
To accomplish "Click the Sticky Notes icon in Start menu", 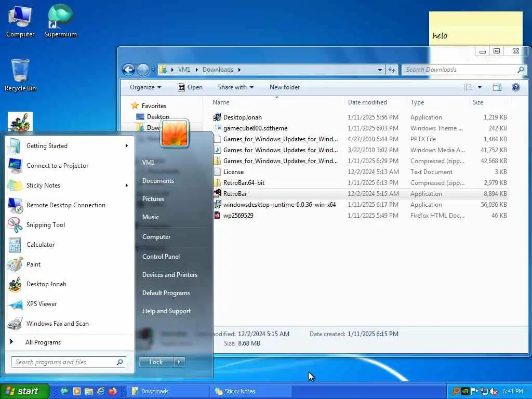I will 15,185.
